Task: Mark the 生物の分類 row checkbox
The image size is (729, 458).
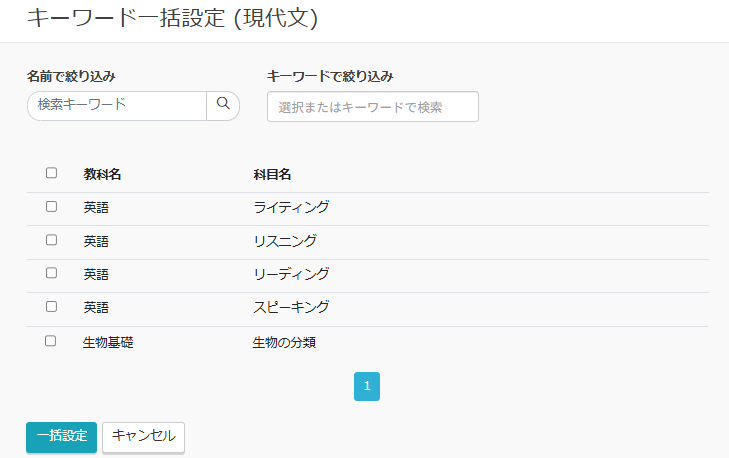Action: point(51,342)
